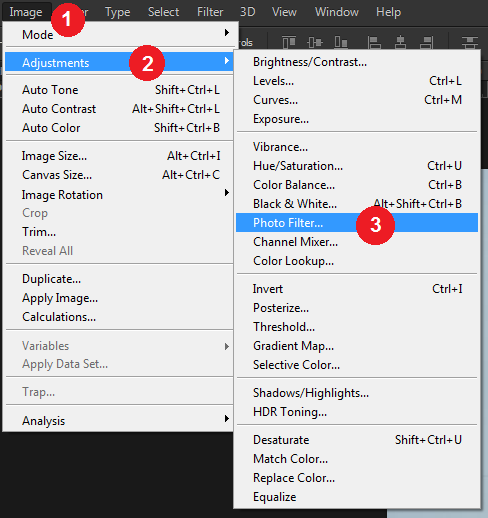This screenshot has height=518, width=488.
Task: Choose Auto Color
Action: click(x=119, y=128)
